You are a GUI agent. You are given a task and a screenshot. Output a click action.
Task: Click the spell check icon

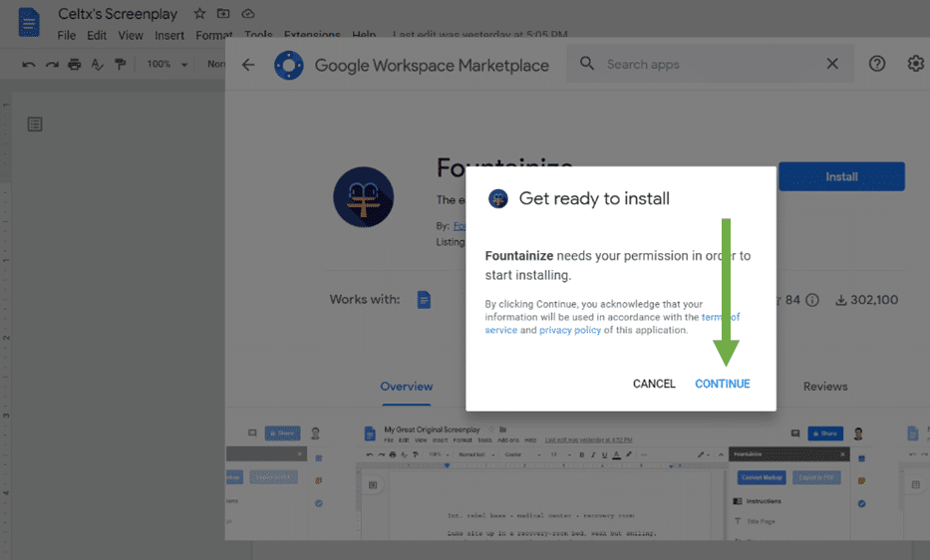(98, 64)
